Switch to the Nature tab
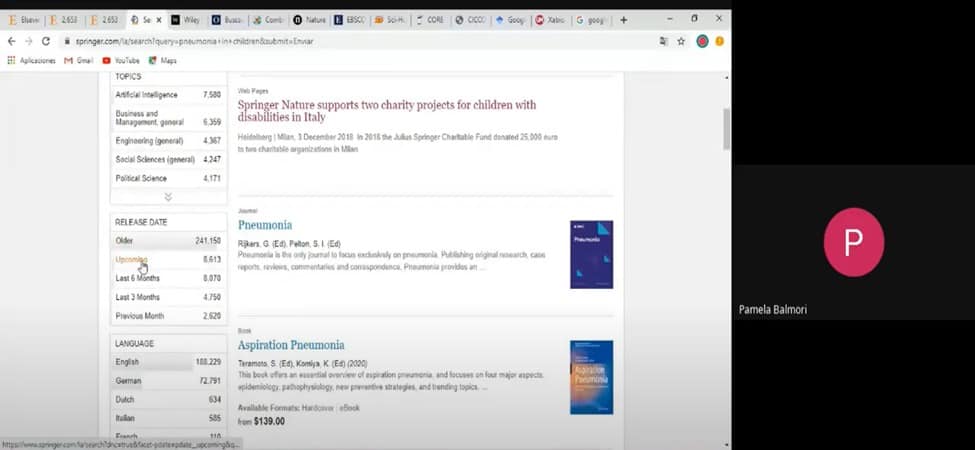This screenshot has width=975, height=450. coord(310,20)
